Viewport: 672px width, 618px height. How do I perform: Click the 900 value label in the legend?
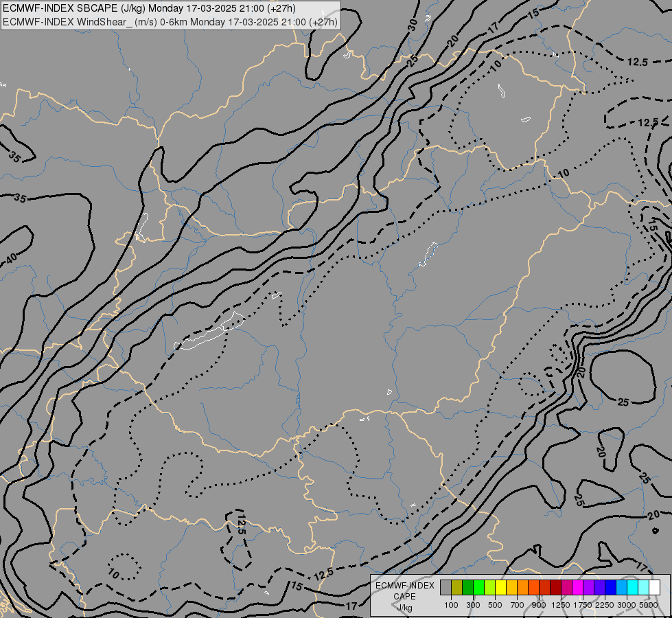tap(539, 605)
